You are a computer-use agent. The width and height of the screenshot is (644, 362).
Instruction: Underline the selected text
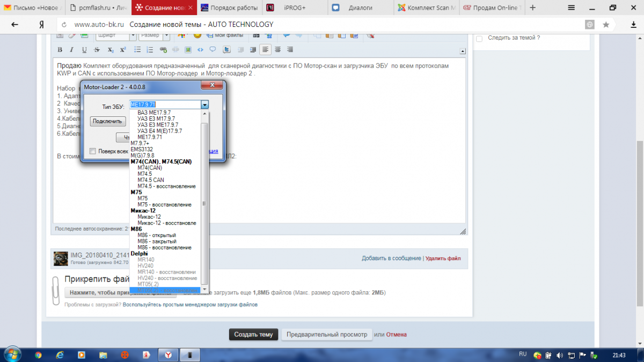84,50
